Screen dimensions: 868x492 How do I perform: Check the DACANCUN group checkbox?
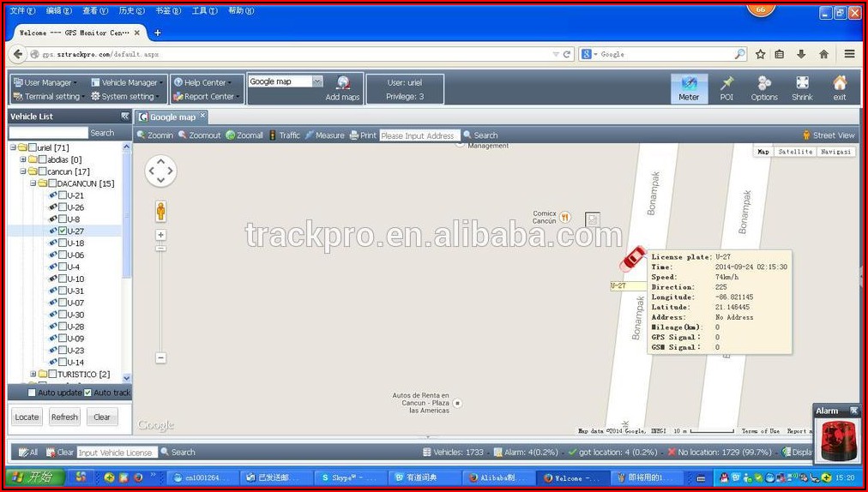coord(52,183)
